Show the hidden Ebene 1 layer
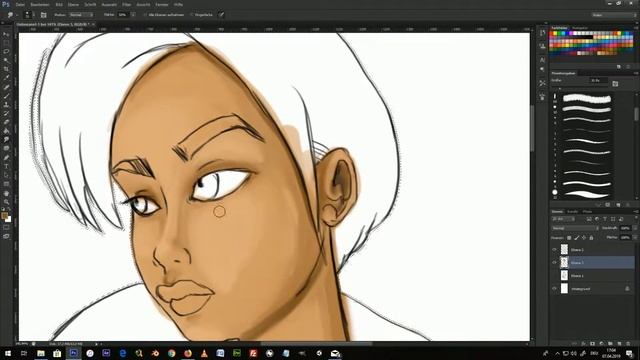Image resolution: width=640 pixels, height=360 pixels. [554, 276]
